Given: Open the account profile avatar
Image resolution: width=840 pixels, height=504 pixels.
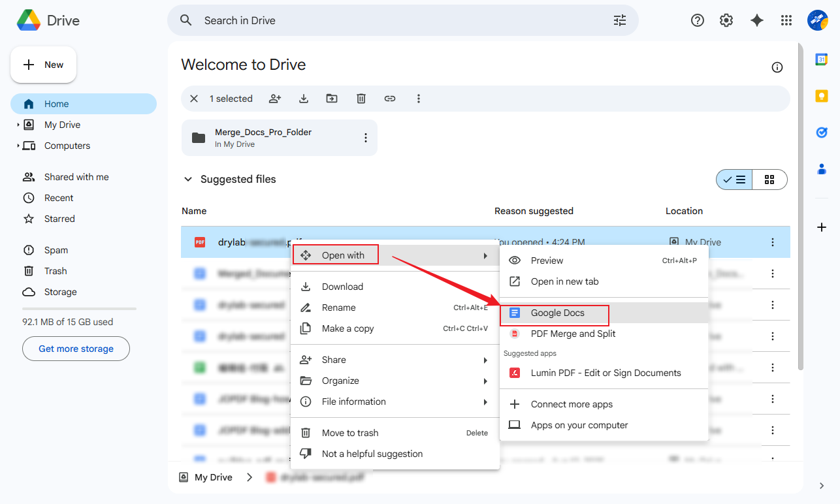Looking at the screenshot, I should pyautogui.click(x=818, y=20).
